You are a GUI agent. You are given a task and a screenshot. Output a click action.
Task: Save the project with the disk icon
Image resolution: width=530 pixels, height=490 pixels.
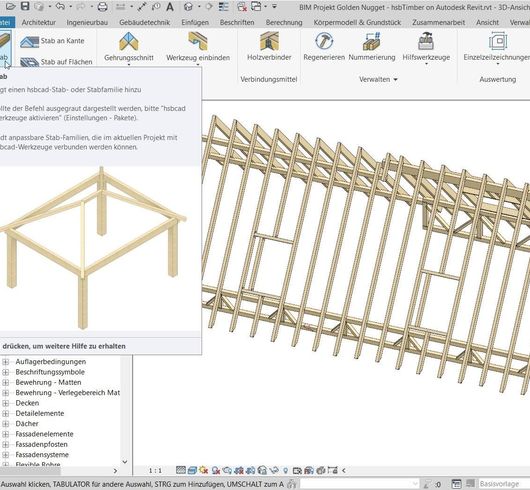point(25,6)
